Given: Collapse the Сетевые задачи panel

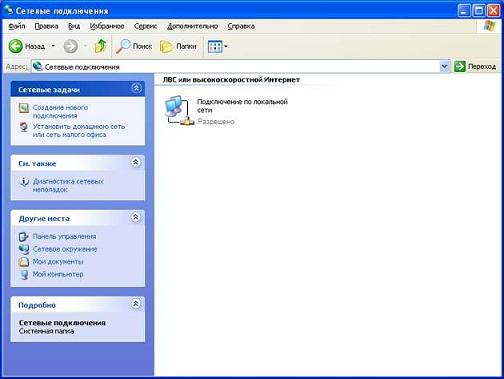Looking at the screenshot, I should [x=136, y=88].
